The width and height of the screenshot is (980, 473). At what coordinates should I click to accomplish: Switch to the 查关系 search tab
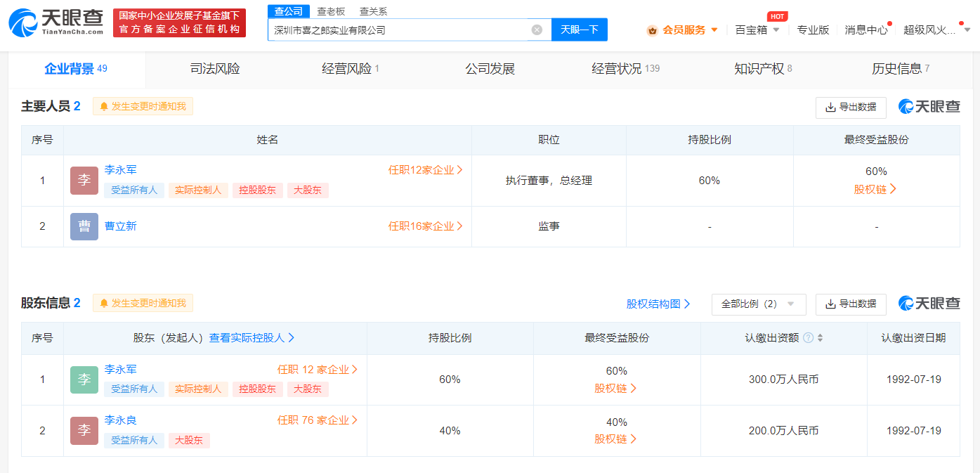coord(373,11)
